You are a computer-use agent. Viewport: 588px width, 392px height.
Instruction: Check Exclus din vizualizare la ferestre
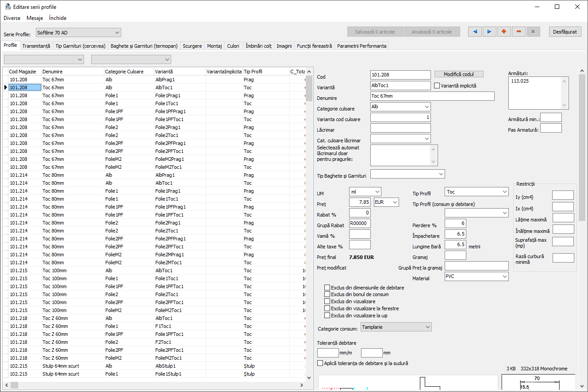[x=327, y=308]
